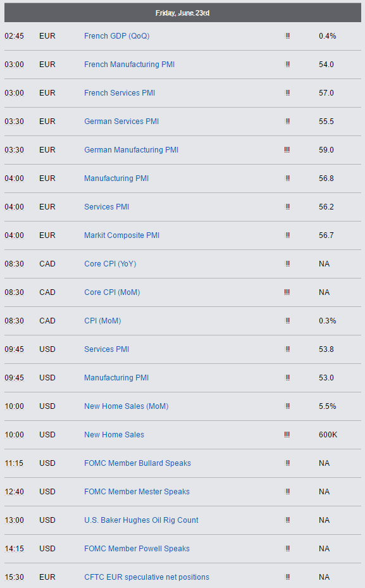Click importance icon for French GDP row
Viewport: 365px width, 588px height.
coord(287,36)
